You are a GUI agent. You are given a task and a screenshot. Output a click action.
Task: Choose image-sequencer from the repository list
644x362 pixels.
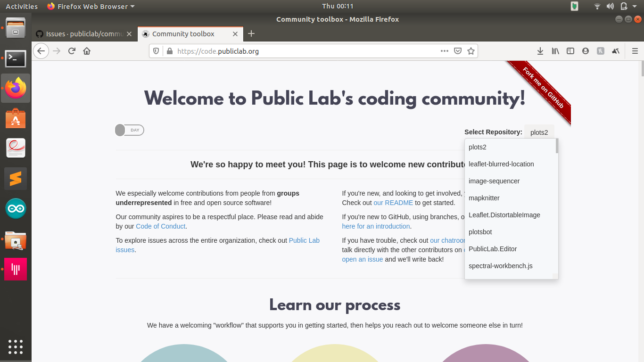pos(494,181)
